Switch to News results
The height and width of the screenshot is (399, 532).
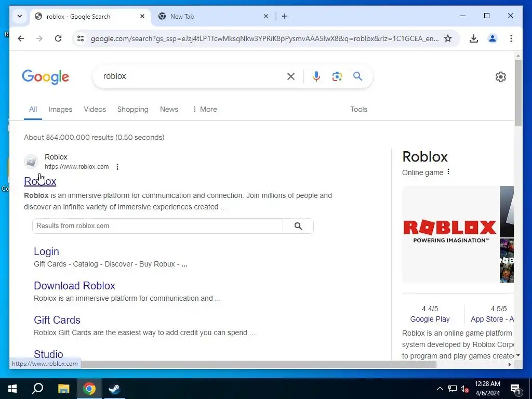tap(169, 109)
